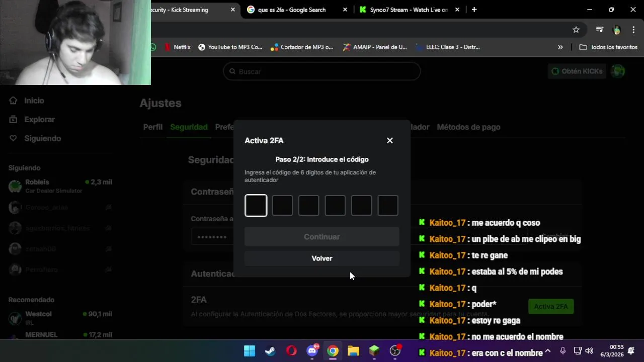Click the Obtén KICKs button
The width and height of the screenshot is (644, 362).
pyautogui.click(x=577, y=71)
